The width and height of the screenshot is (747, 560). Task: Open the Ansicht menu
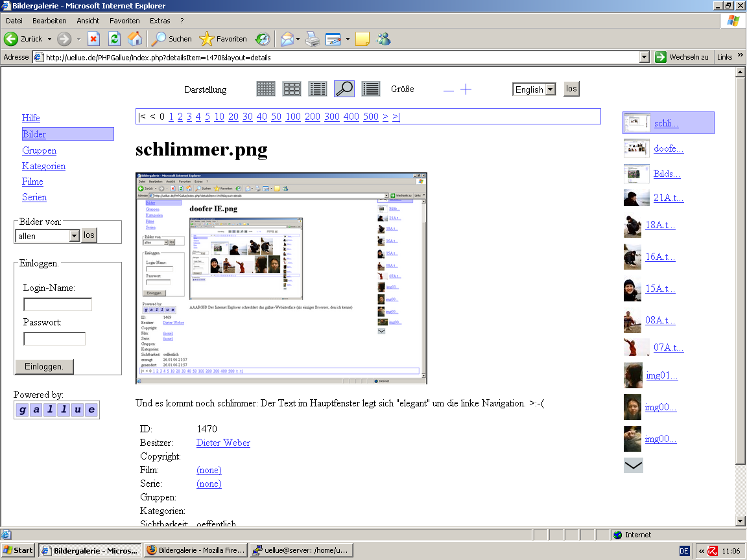[88, 21]
